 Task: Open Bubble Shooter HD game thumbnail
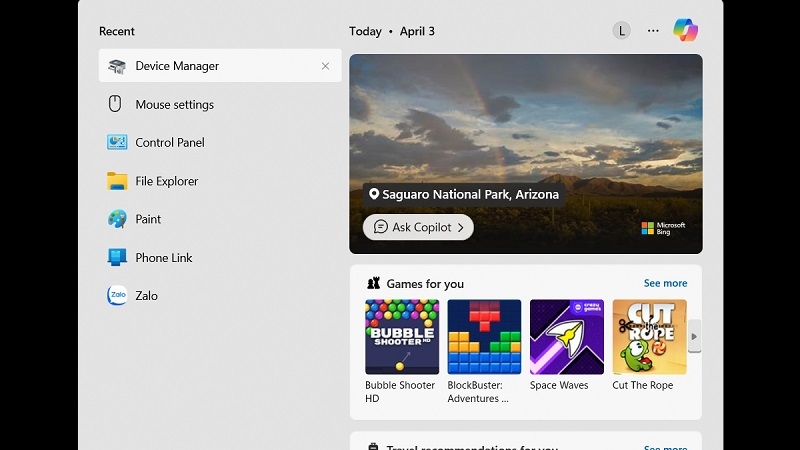click(401, 337)
